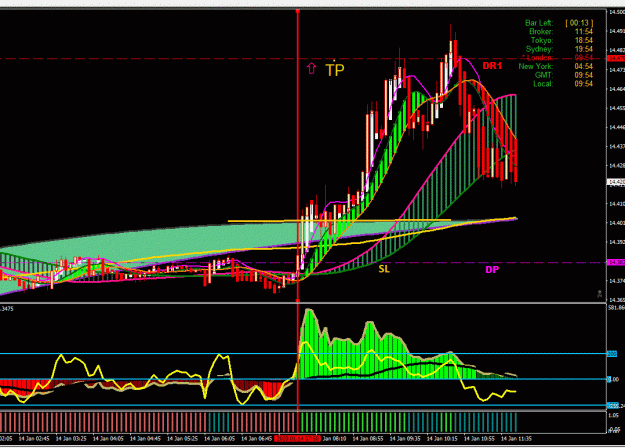
Task: Click the Bar Left countdown [ 00:13 ]
Action: point(579,23)
